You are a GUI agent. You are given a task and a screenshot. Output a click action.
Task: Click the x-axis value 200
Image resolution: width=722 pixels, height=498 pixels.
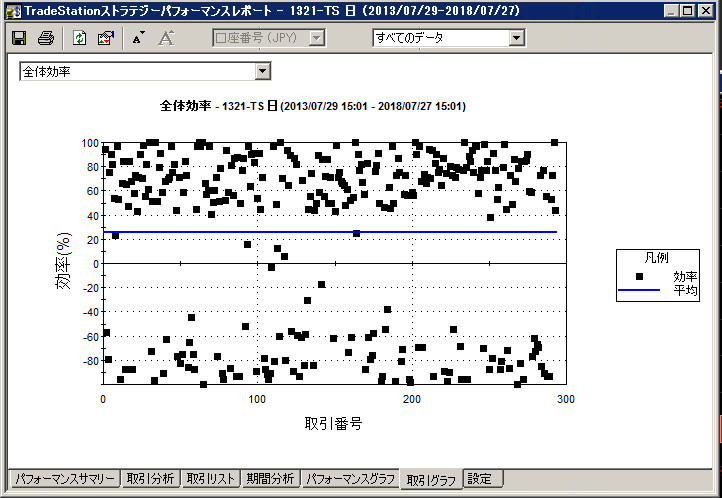coord(412,399)
